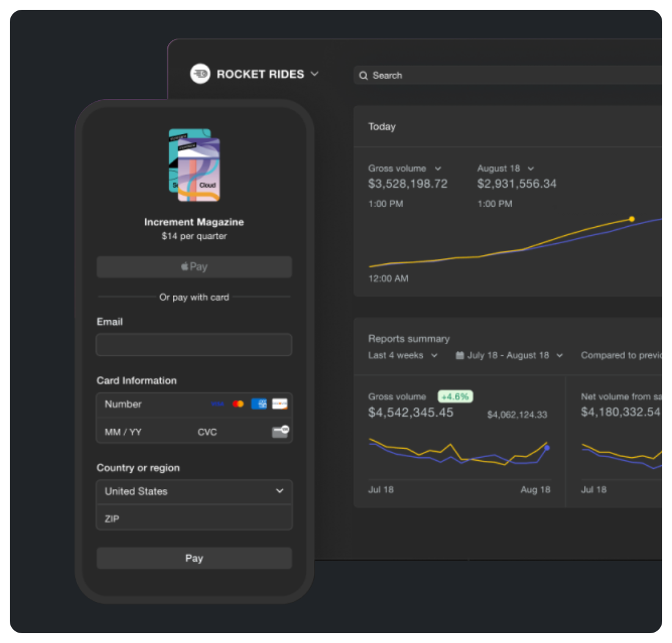Click the Mastercard icon
Screen dimensions: 672x643
238,404
